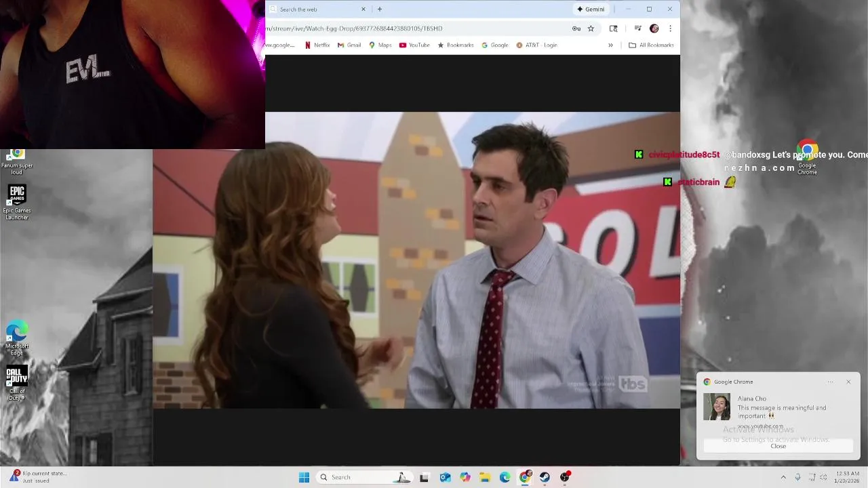Open the YouTube bookmark
This screenshot has width=868, height=488.
tap(414, 45)
